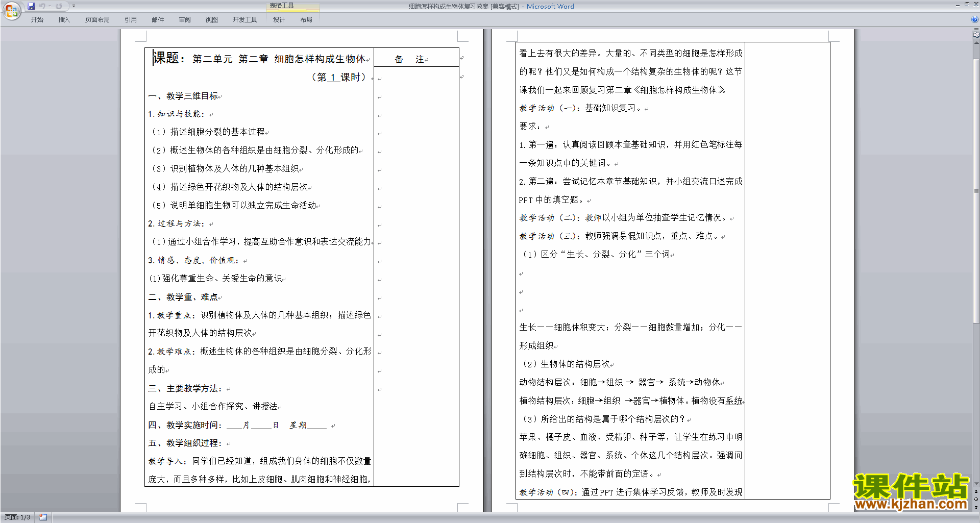Image resolution: width=980 pixels, height=523 pixels.
Task: Open the 引用 ribbon tab
Action: pos(130,19)
